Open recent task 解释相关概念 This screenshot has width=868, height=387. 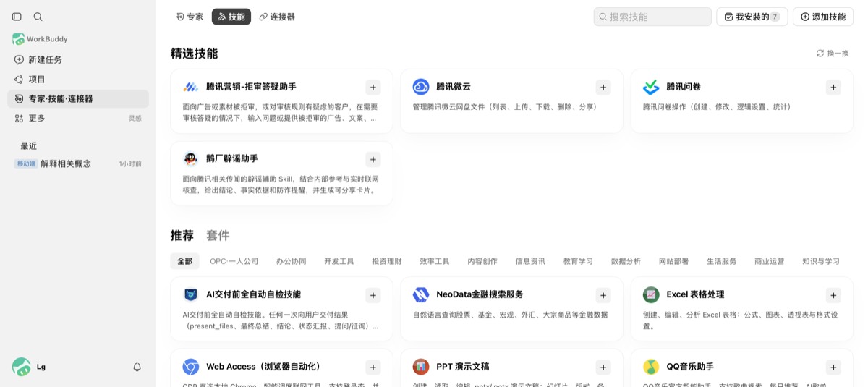click(x=78, y=164)
